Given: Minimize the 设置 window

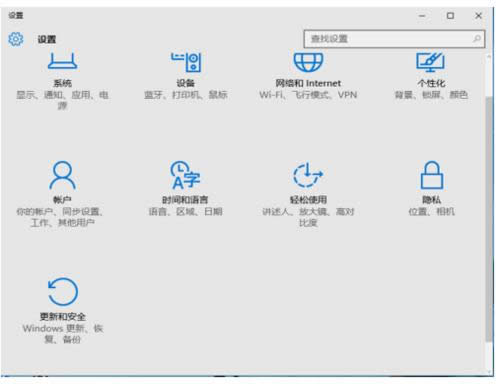Looking at the screenshot, I should pos(422,16).
